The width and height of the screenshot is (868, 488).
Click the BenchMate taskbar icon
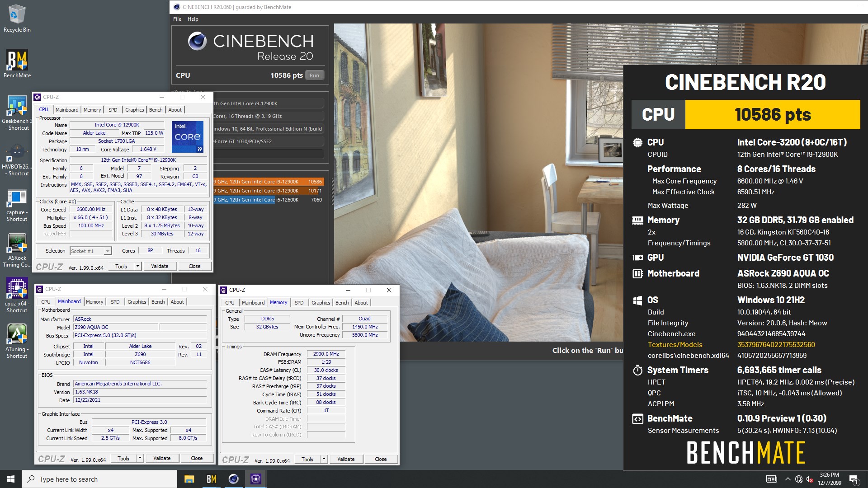pyautogui.click(x=211, y=479)
